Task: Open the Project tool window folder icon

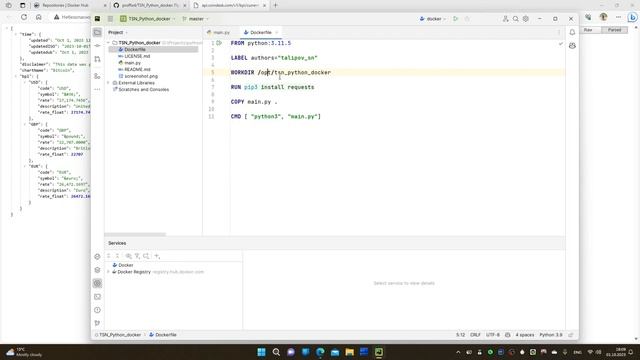Action: (97, 32)
